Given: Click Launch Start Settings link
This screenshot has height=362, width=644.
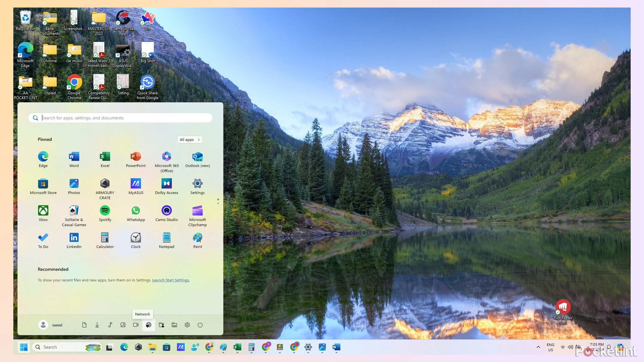Looking at the screenshot, I should click(x=171, y=280).
